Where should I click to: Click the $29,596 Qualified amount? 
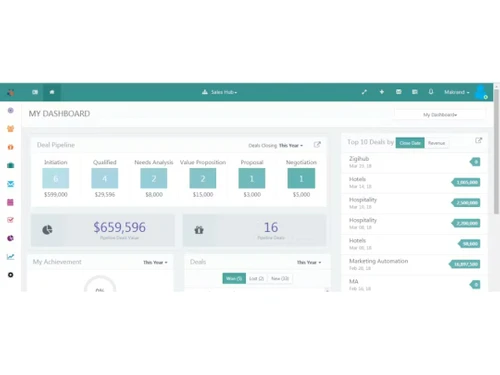(x=105, y=194)
